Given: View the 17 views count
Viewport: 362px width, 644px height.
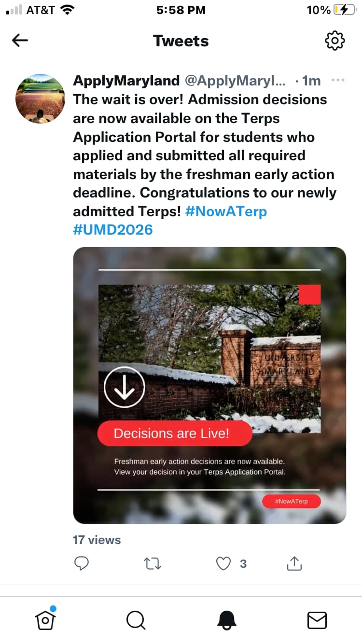Looking at the screenshot, I should click(97, 540).
